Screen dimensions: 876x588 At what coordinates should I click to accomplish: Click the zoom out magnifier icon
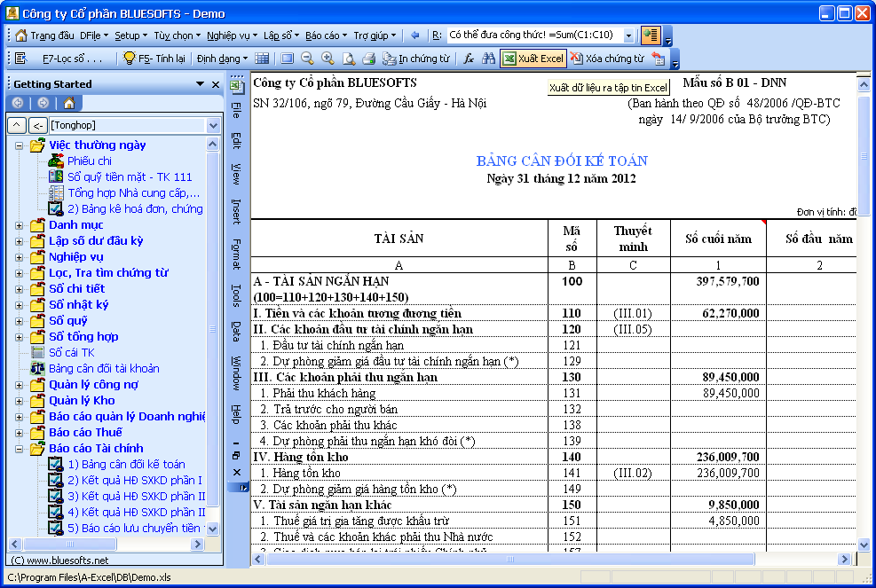[x=307, y=59]
